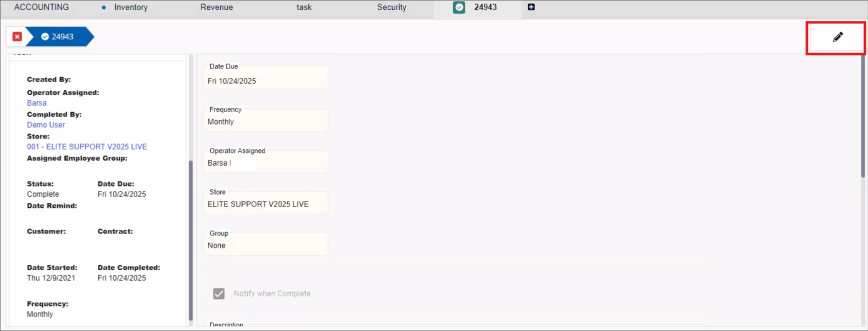Open the Group dropdown showing None
Viewport: 868px width, 331px height.
(265, 245)
